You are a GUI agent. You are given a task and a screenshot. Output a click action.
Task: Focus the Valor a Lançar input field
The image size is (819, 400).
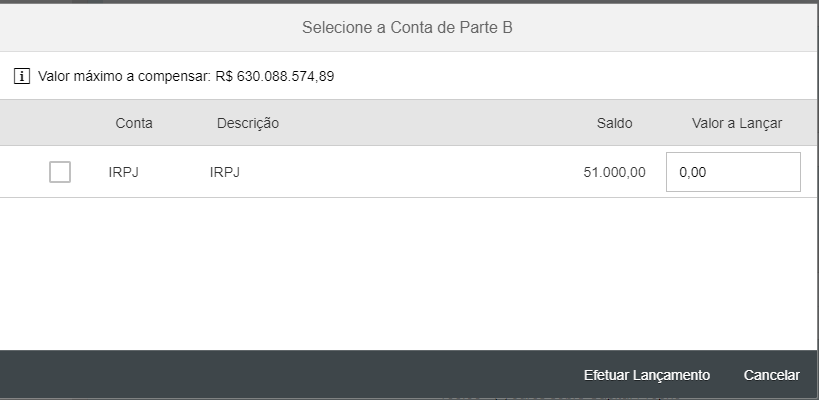click(x=733, y=172)
